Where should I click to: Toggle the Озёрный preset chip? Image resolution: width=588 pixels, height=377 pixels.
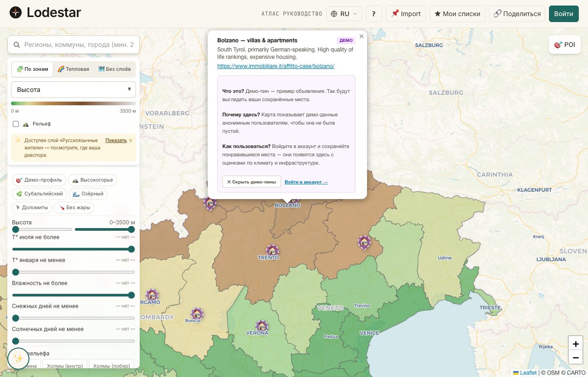point(88,194)
